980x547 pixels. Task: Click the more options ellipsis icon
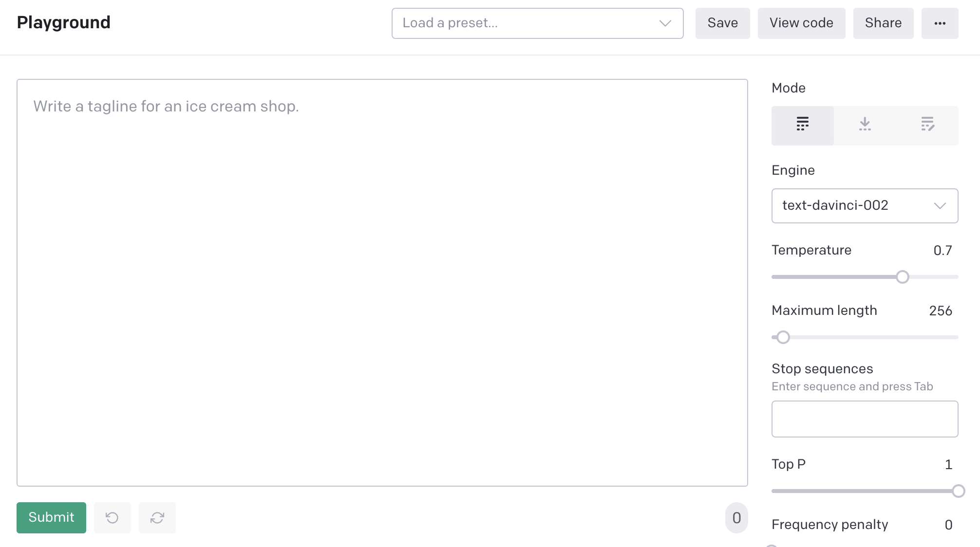coord(940,23)
